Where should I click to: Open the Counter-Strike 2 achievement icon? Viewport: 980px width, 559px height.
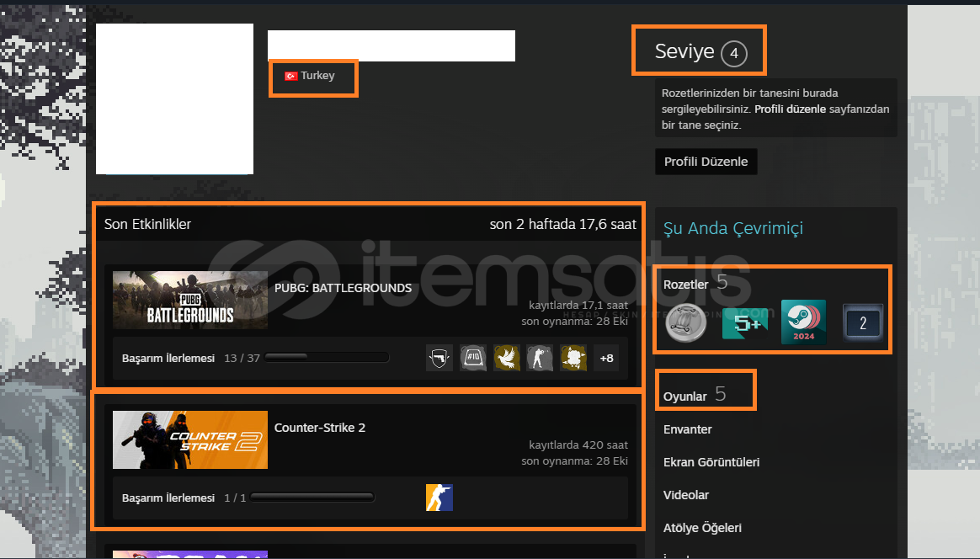[439, 498]
